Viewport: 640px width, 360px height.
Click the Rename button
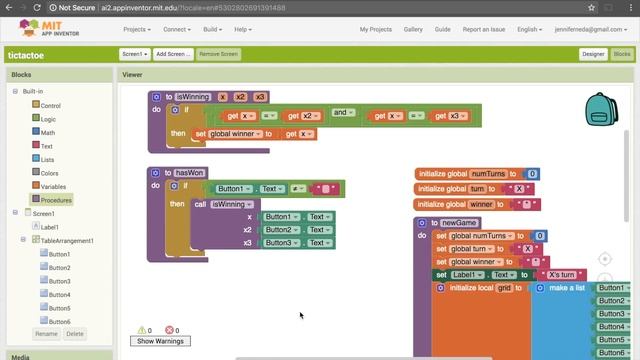pos(46,334)
